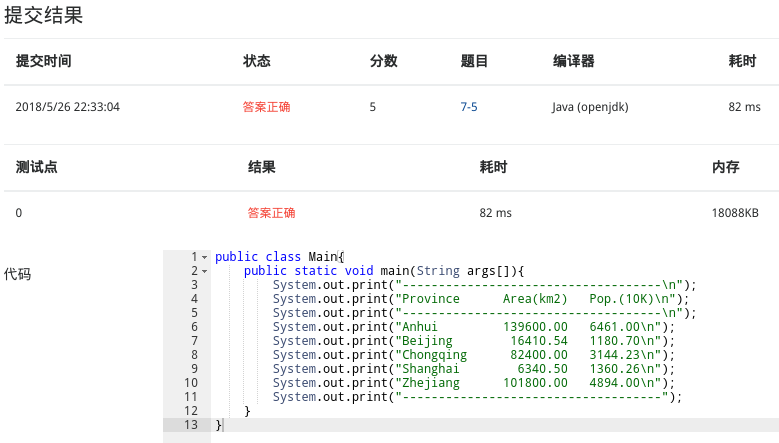
Task: Click the 题目 column header
Action: 474,61
